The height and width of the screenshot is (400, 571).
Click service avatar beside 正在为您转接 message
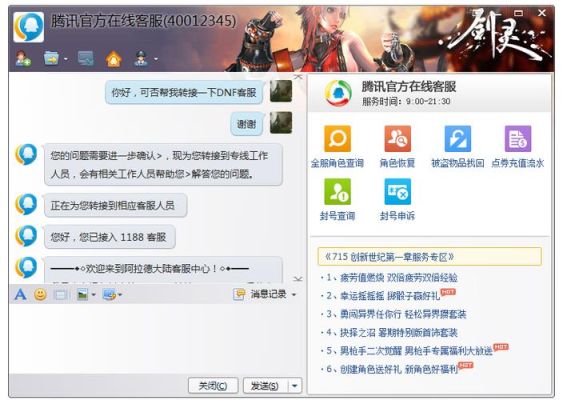[26, 205]
